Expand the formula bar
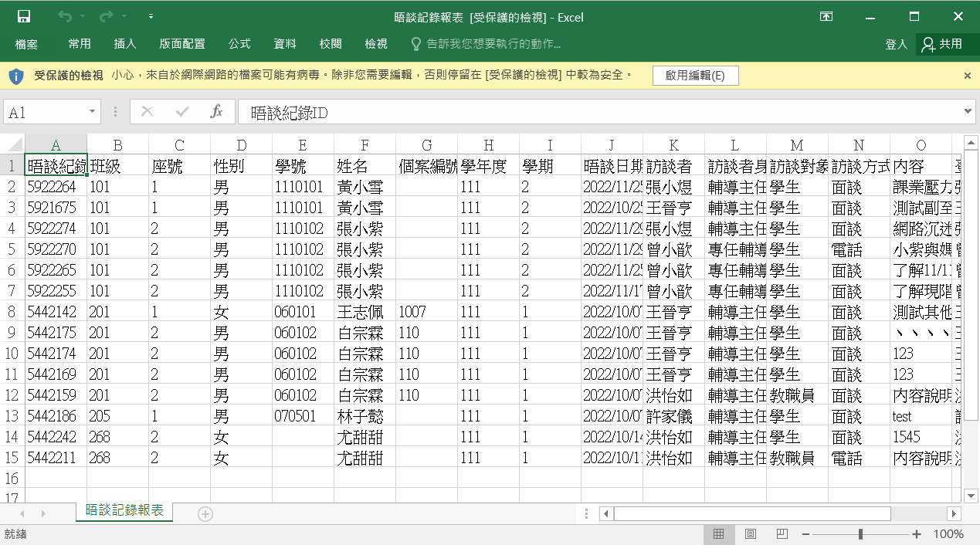Image resolution: width=980 pixels, height=545 pixels. click(969, 112)
